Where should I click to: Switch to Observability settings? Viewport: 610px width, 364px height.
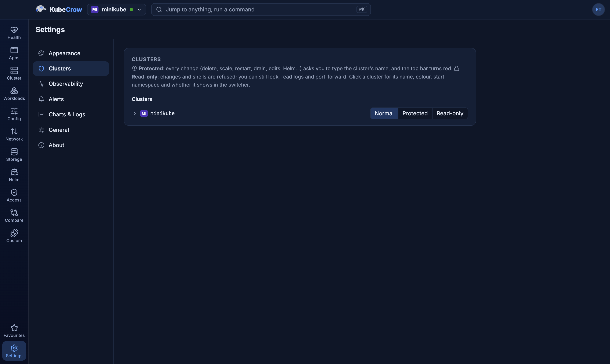(71, 84)
